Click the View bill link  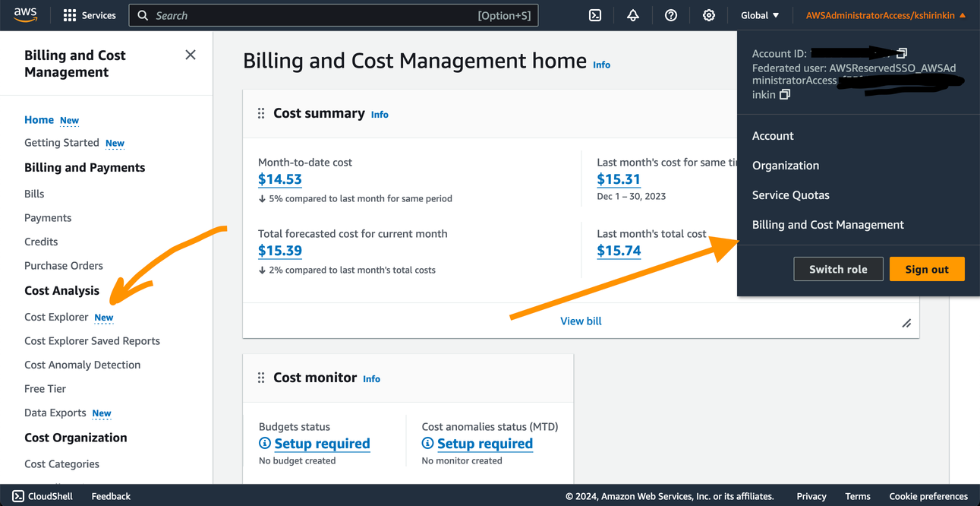pyautogui.click(x=581, y=321)
